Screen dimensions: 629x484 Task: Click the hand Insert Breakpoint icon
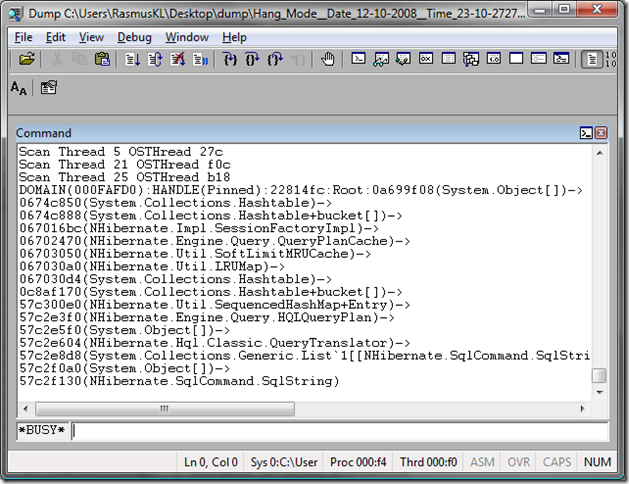pos(328,59)
